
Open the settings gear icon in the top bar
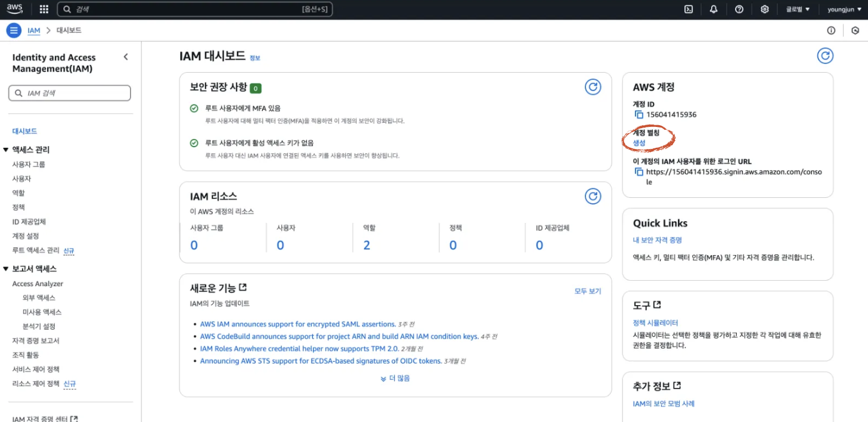765,10
